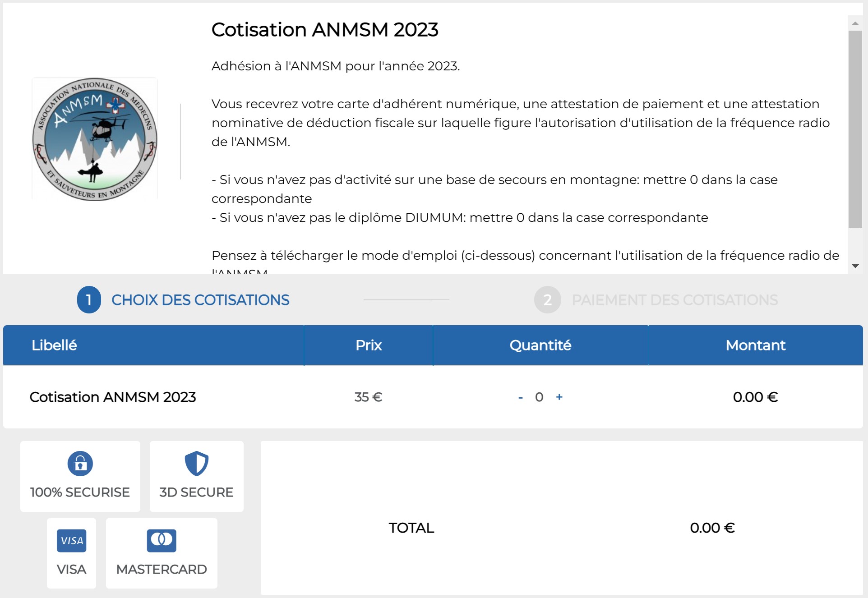Click the 3D SECURE label
This screenshot has height=598, width=868.
[x=196, y=492]
